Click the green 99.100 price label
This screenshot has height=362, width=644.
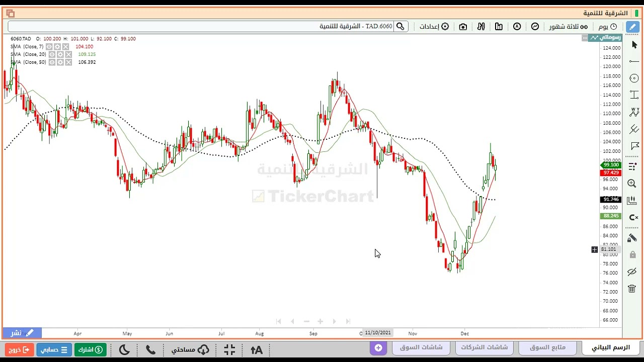[x=611, y=165]
